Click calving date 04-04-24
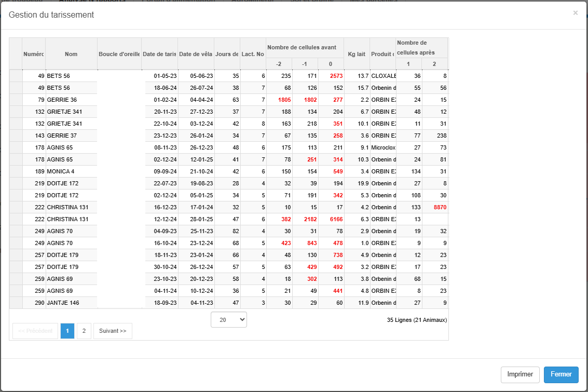Screen dimensions: 588x392 201,100
